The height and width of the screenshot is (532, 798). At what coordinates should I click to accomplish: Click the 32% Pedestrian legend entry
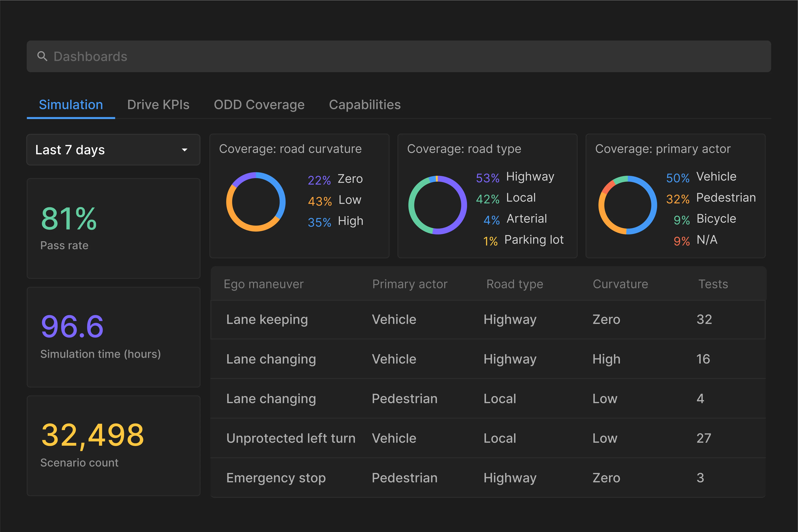coord(711,198)
